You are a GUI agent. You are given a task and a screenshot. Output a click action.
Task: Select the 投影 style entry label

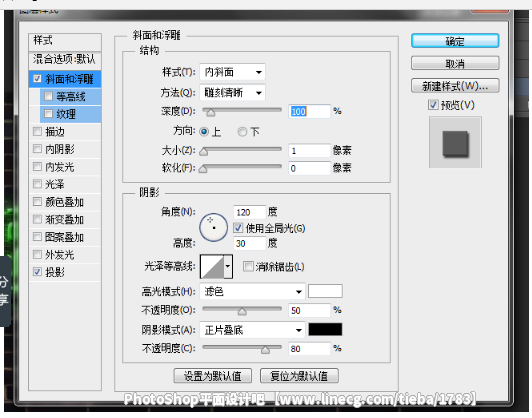[55, 272]
